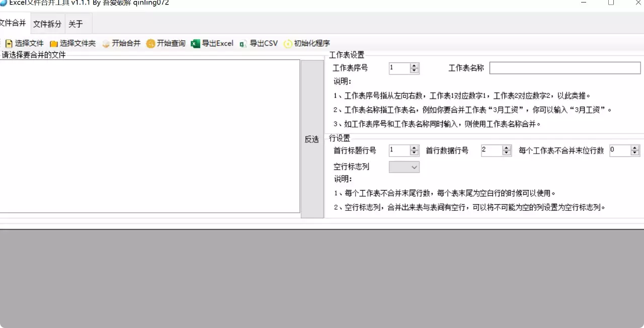Start a query with the 开始查询 icon

[150, 43]
